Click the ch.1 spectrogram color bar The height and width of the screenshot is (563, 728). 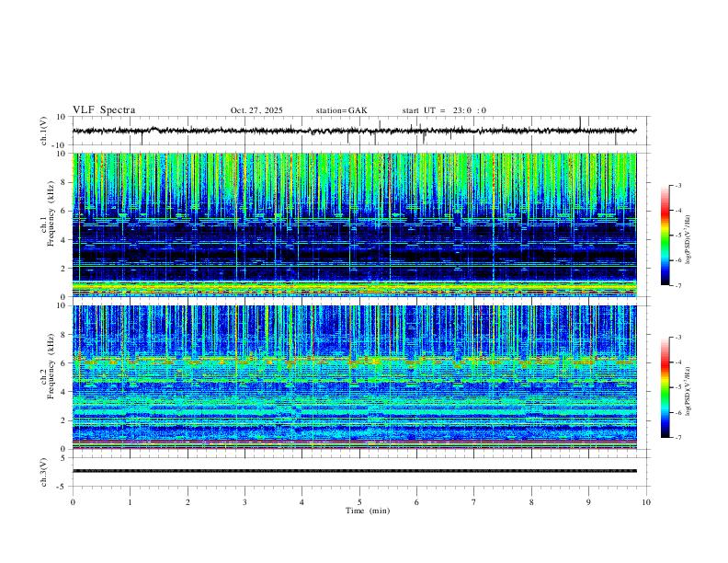[x=665, y=236]
